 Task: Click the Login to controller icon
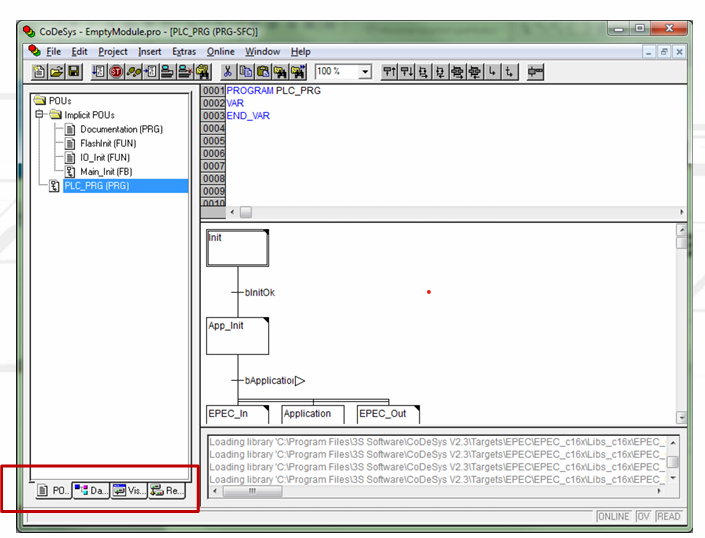[x=167, y=72]
